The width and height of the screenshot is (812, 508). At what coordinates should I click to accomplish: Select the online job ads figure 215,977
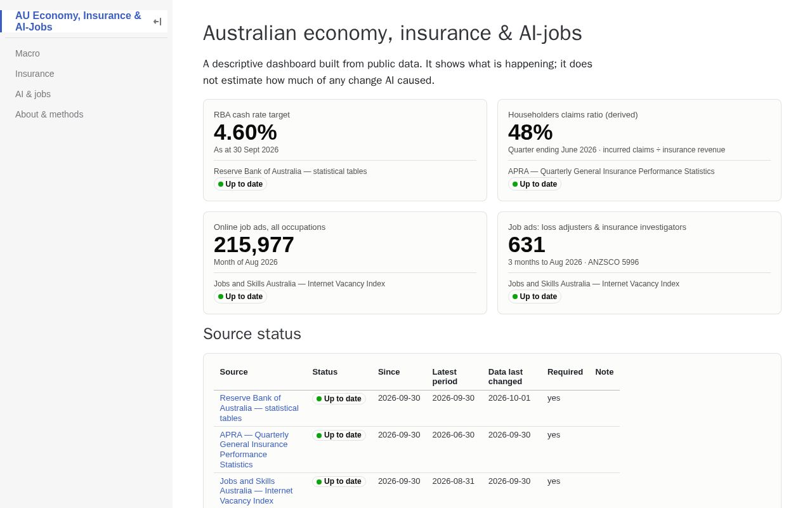tap(254, 245)
